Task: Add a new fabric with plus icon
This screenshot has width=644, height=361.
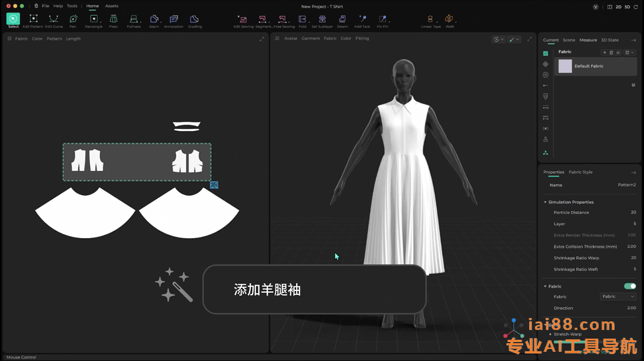Action: click(x=604, y=52)
